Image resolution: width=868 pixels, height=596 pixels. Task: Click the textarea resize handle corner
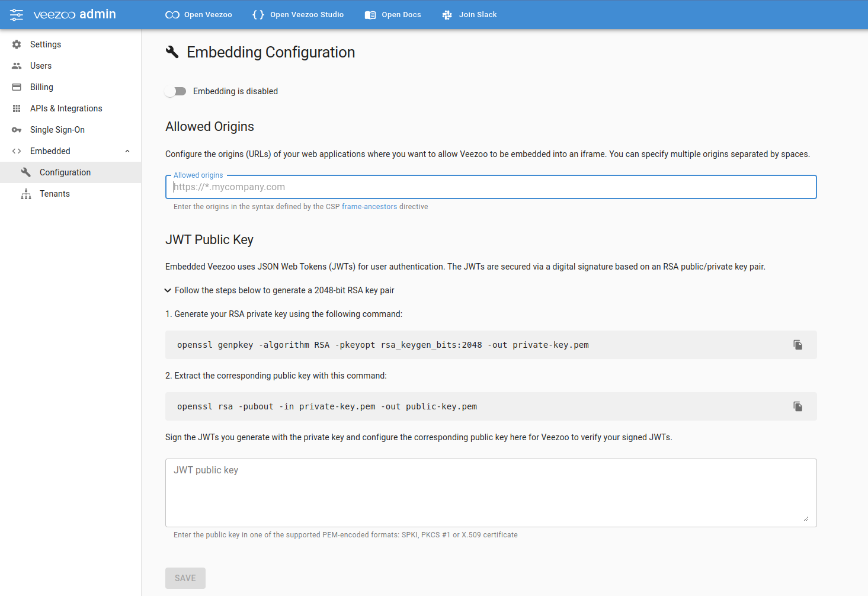coord(806,518)
